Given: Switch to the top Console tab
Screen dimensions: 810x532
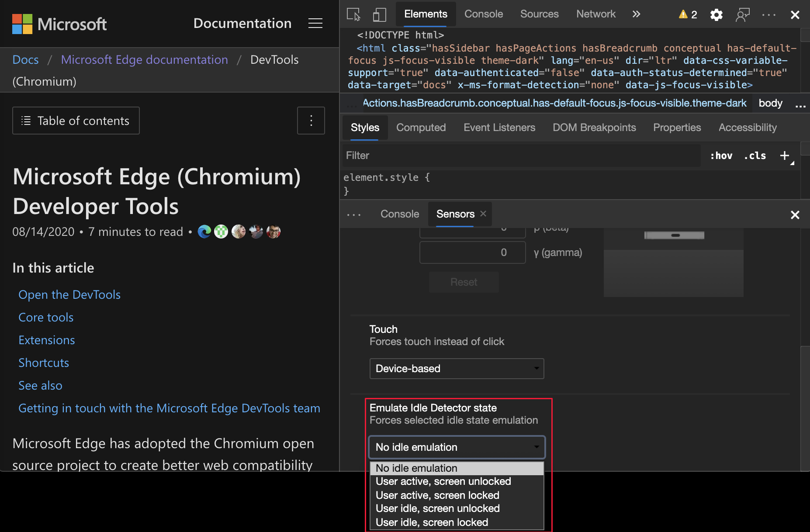Looking at the screenshot, I should (x=484, y=14).
